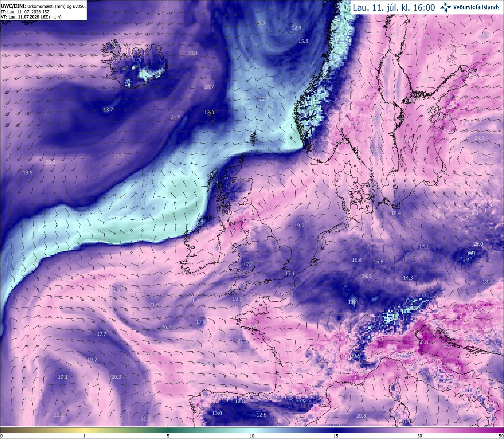Image resolution: width=504 pixels, height=439 pixels.
Task: Click the 18.4 value near the Baltic coast
Action: (x=396, y=213)
